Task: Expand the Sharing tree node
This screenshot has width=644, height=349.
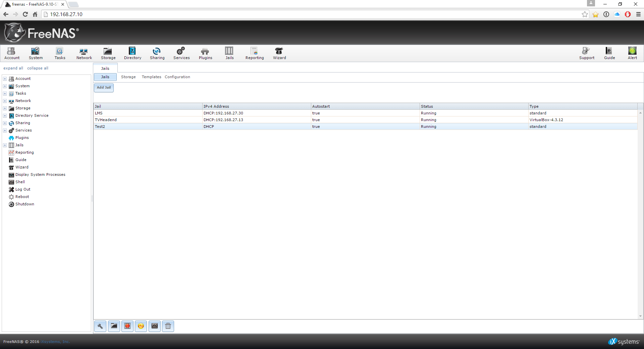Action: click(5, 123)
